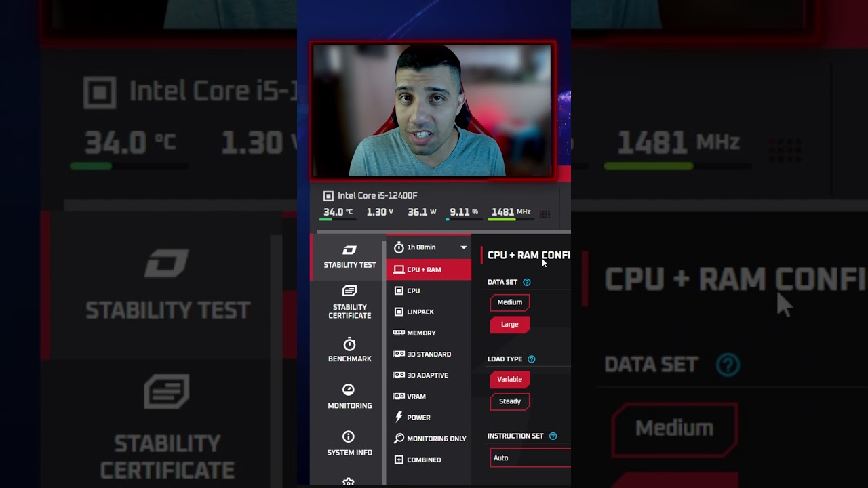This screenshot has height=488, width=868.
Task: Click the presenter webcam video frame
Action: point(433,110)
